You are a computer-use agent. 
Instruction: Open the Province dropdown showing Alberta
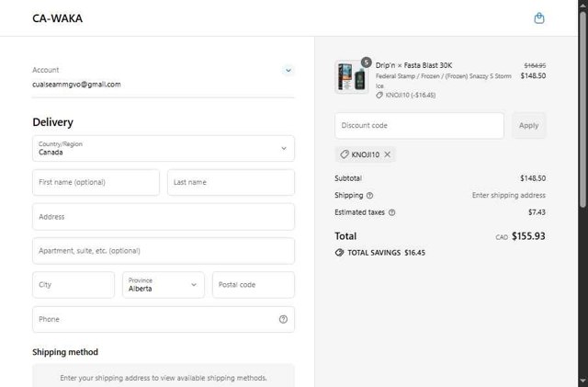tap(164, 285)
